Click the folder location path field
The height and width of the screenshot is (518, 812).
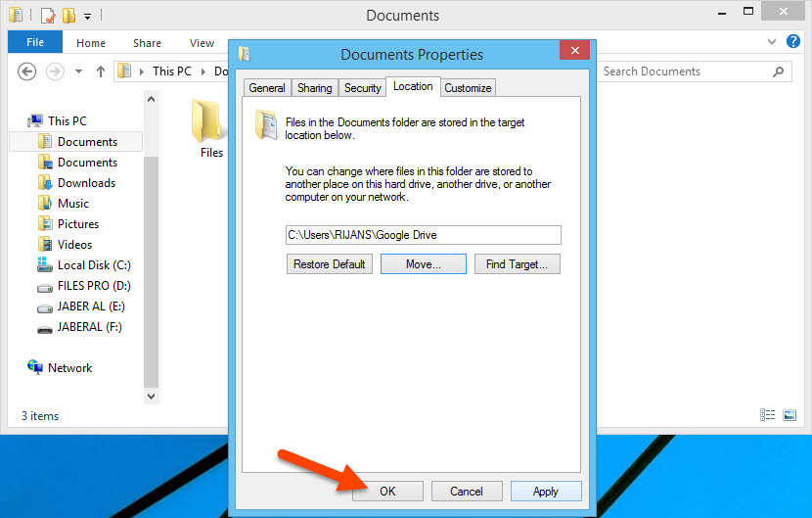click(423, 235)
